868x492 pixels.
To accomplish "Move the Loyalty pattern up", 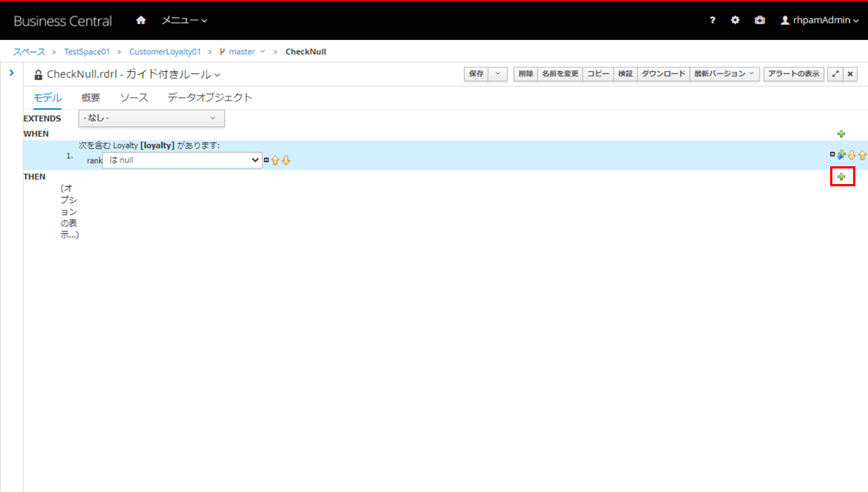I will [x=863, y=155].
